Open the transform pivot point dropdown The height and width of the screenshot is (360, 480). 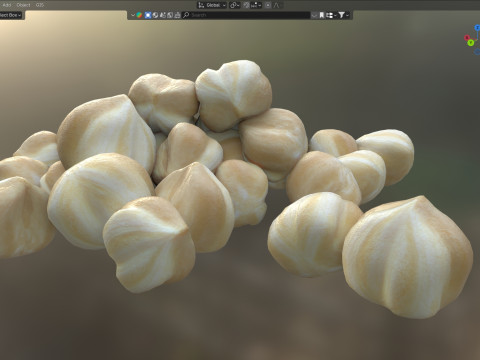click(x=235, y=5)
